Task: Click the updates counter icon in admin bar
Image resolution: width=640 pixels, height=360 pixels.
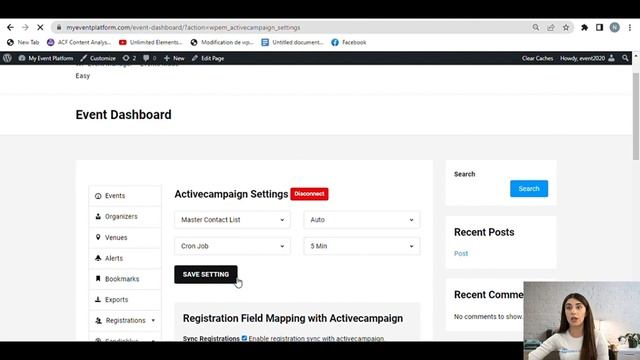Action: pos(129,58)
